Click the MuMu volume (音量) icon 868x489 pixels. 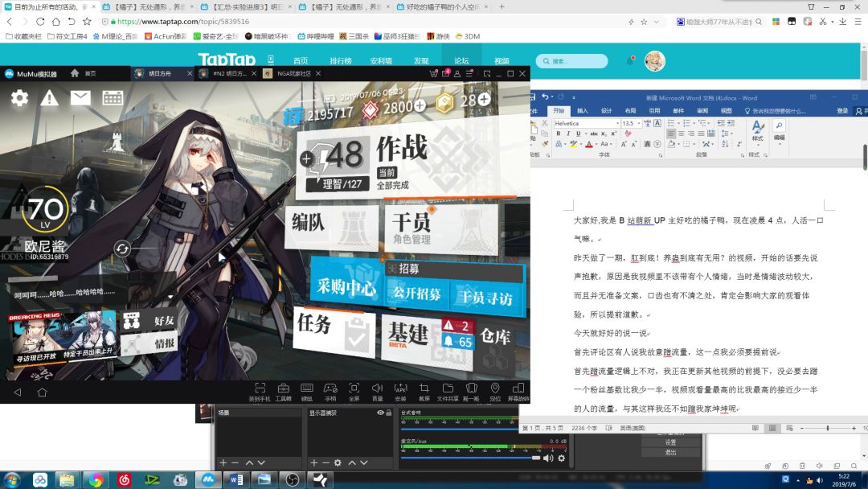coord(377,389)
